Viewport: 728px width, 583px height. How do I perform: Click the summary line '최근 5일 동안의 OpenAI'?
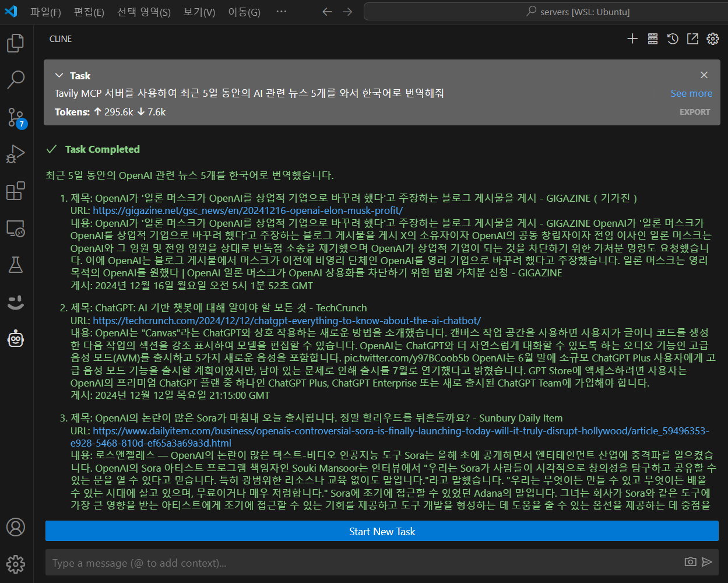tap(190, 175)
